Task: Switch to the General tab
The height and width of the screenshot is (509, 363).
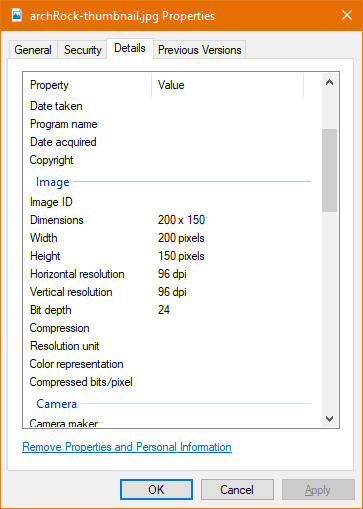Action: pos(33,50)
